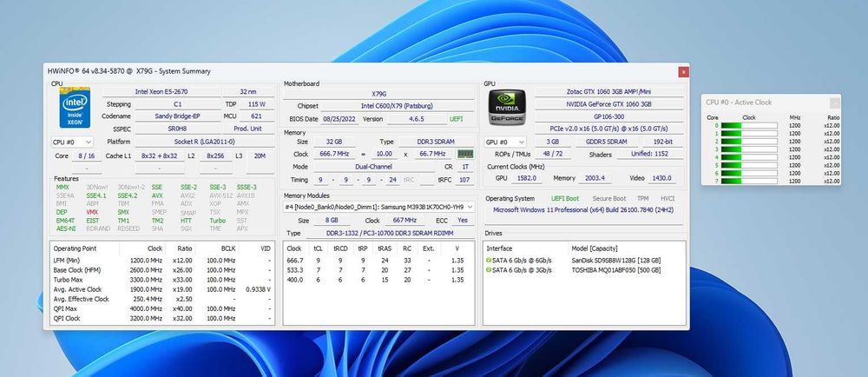Viewport: 868px width, 377px height.
Task: Click the GP106-300 GPU codename
Action: (609, 116)
